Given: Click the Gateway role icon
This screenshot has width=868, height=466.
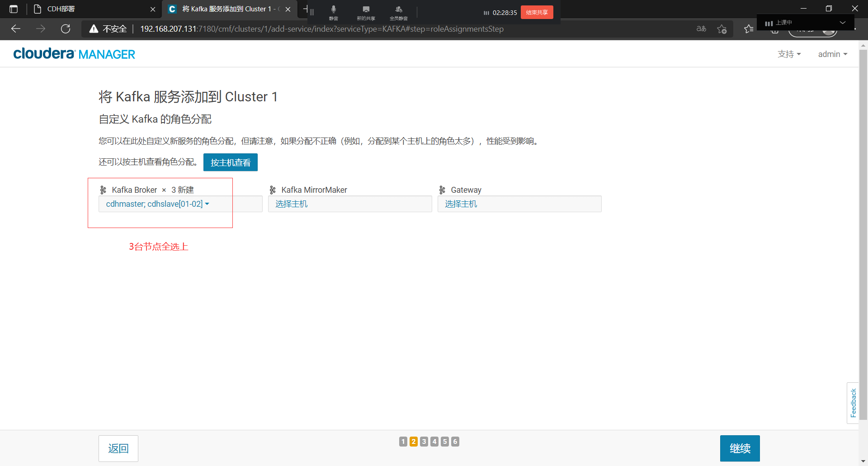Looking at the screenshot, I should pos(442,190).
